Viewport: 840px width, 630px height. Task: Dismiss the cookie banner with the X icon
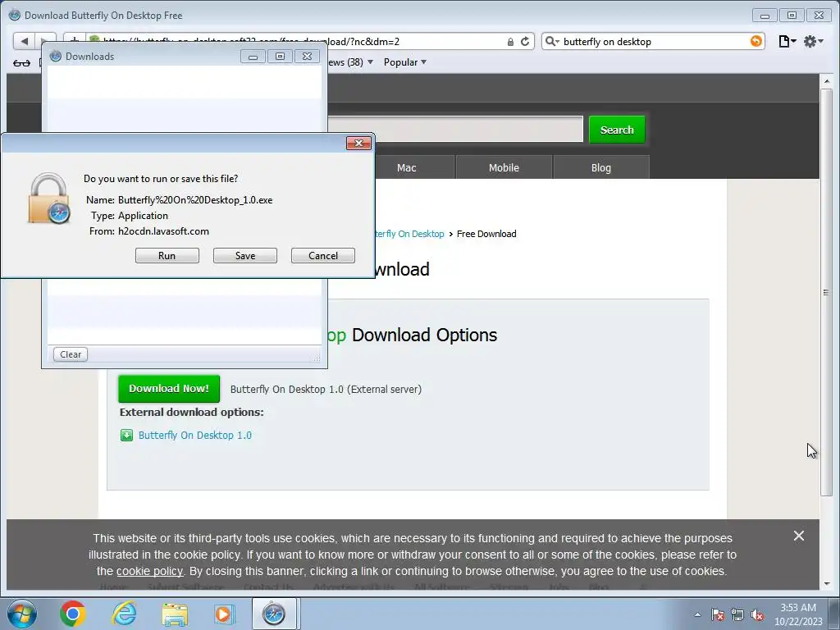799,536
